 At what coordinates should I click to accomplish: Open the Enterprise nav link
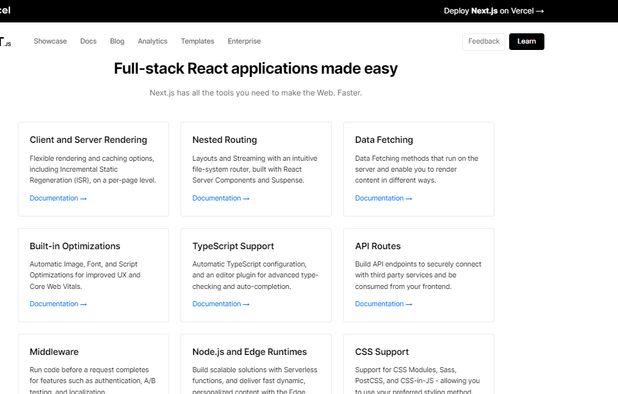244,41
